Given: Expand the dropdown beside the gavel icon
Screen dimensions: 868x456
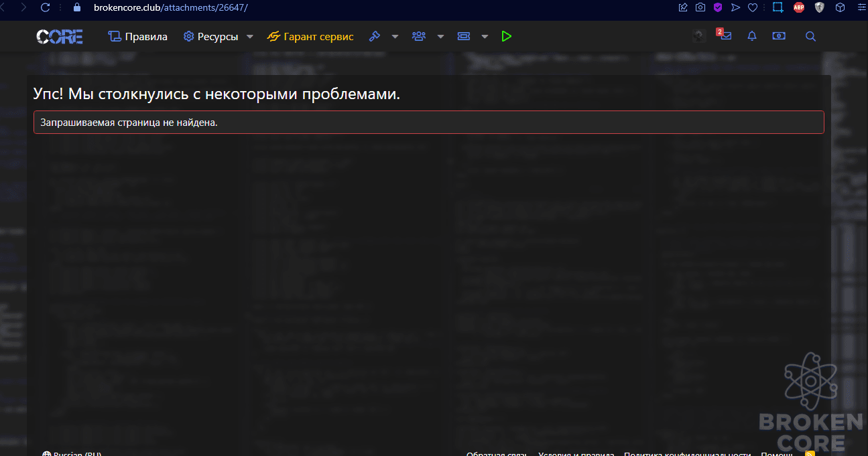Looking at the screenshot, I should (395, 37).
